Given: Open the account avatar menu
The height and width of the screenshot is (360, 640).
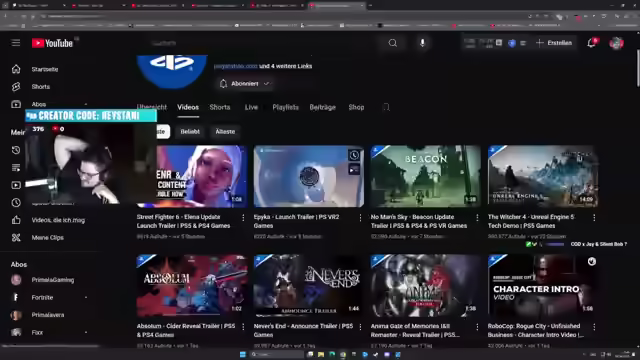Looking at the screenshot, I should coord(616,43).
